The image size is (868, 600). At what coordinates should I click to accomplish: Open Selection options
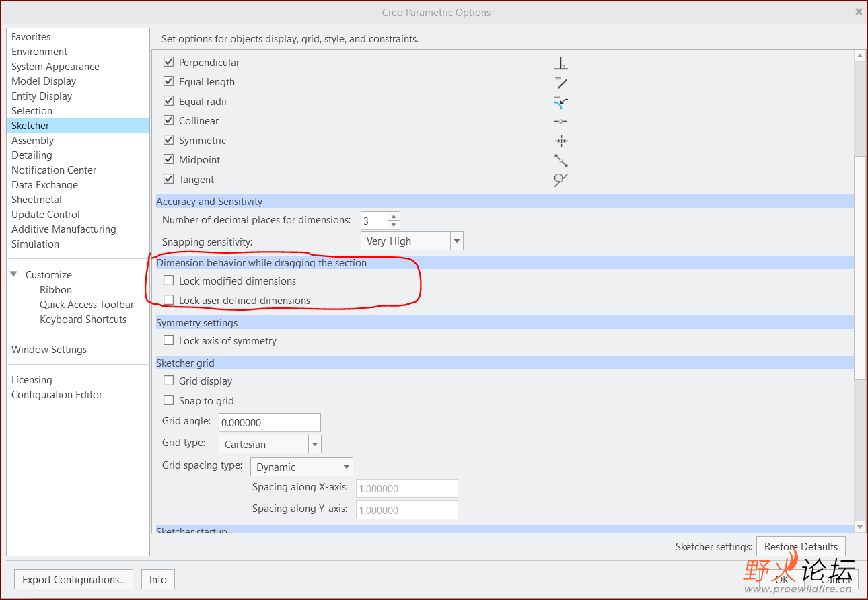(x=32, y=111)
